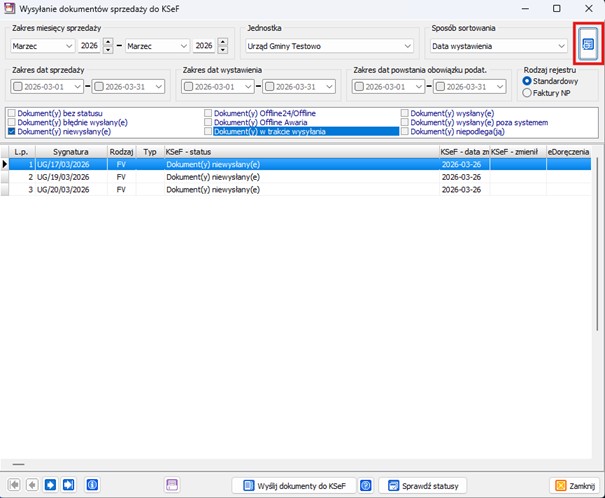Click the help question mark icon
Image resolution: width=605 pixels, height=498 pixels.
[366, 485]
